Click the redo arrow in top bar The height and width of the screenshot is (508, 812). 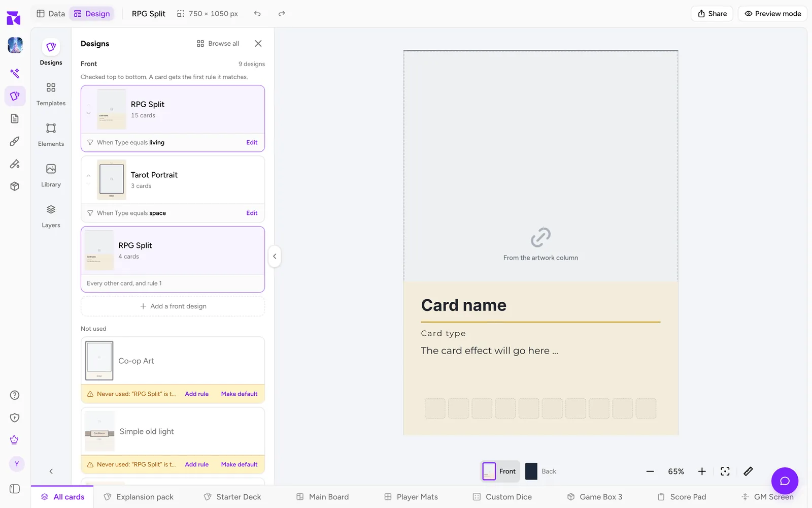282,14
